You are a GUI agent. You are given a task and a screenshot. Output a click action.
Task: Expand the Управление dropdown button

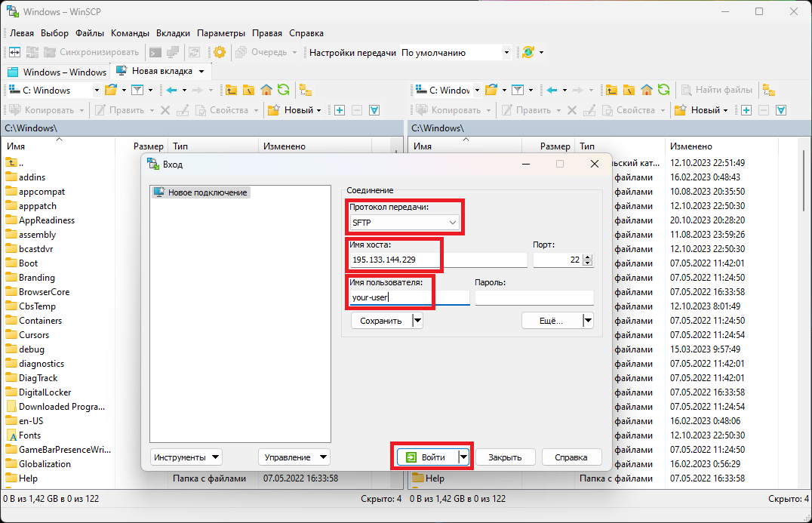coord(294,457)
